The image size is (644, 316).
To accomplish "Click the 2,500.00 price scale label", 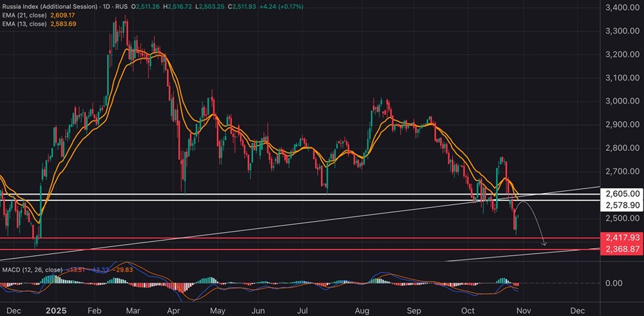I will pyautogui.click(x=623, y=219).
